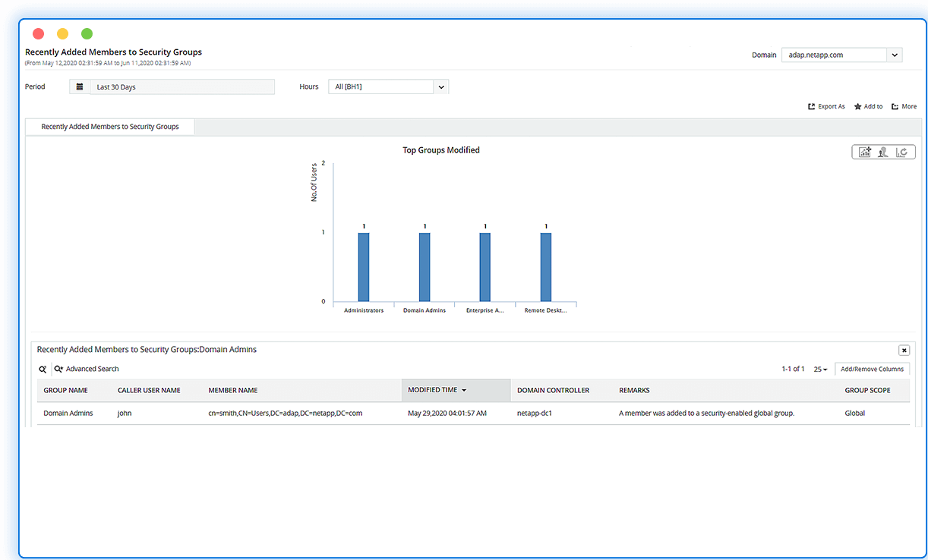Screen dimensions: 928x560
Task: Close the Domain Admins details panel
Action: pyautogui.click(x=904, y=350)
